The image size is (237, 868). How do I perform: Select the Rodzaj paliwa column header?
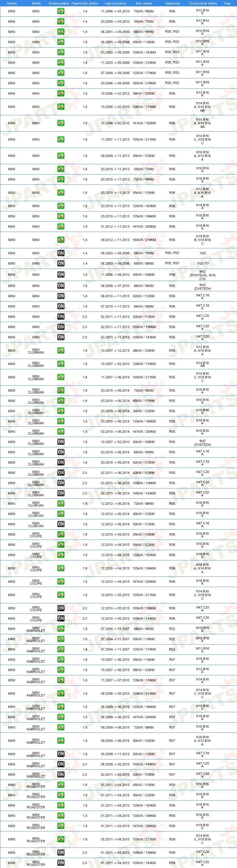(x=59, y=3)
